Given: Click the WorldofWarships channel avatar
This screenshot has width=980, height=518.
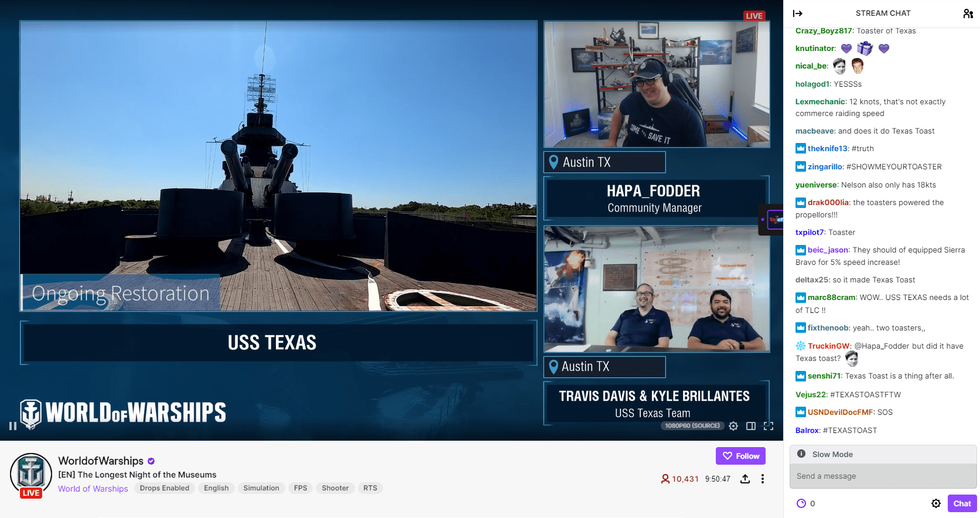Looking at the screenshot, I should click(31, 473).
